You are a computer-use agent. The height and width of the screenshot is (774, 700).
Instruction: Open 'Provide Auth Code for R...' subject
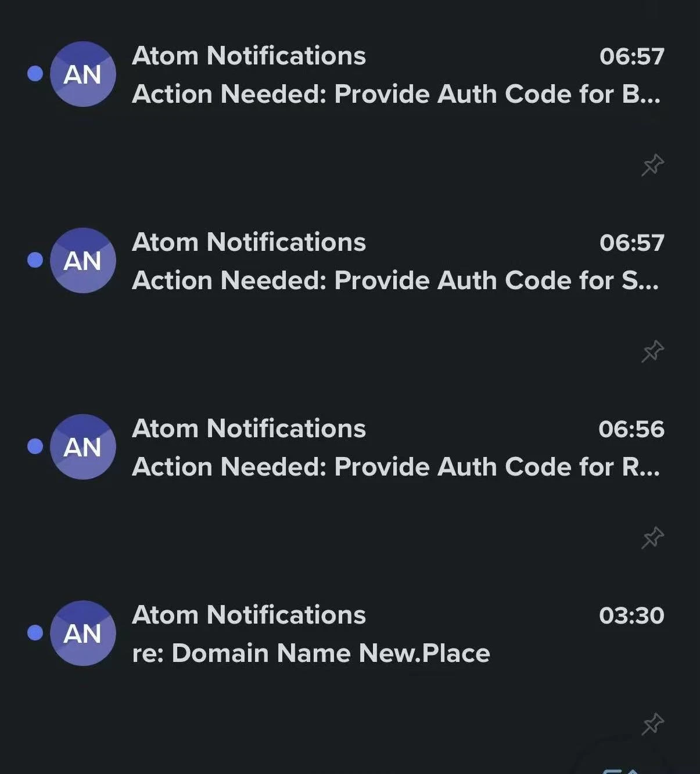(x=396, y=467)
